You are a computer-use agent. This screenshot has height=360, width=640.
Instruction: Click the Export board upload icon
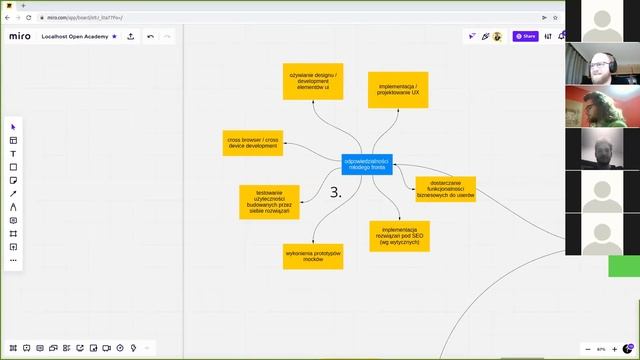[131, 36]
